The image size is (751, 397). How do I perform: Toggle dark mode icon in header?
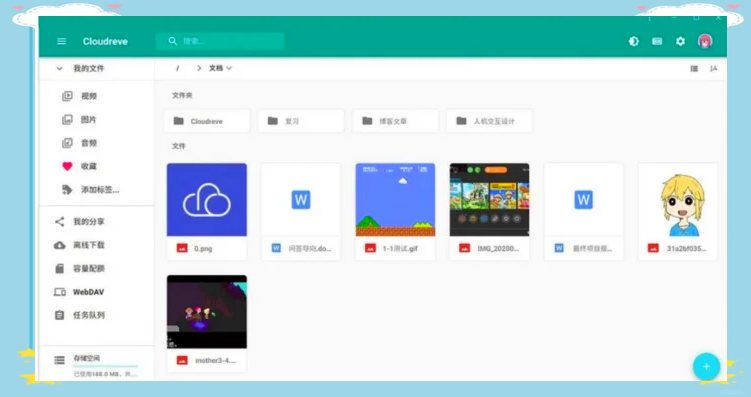point(634,41)
